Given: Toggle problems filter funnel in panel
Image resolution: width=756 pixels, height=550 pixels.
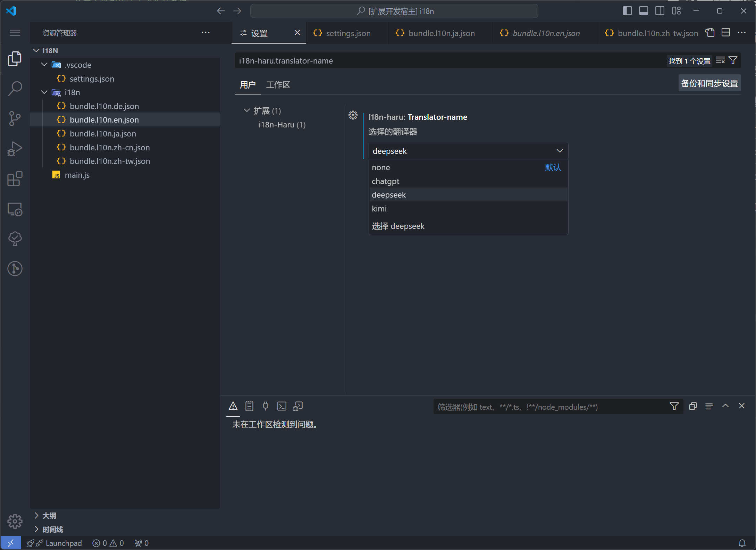Looking at the screenshot, I should (674, 406).
